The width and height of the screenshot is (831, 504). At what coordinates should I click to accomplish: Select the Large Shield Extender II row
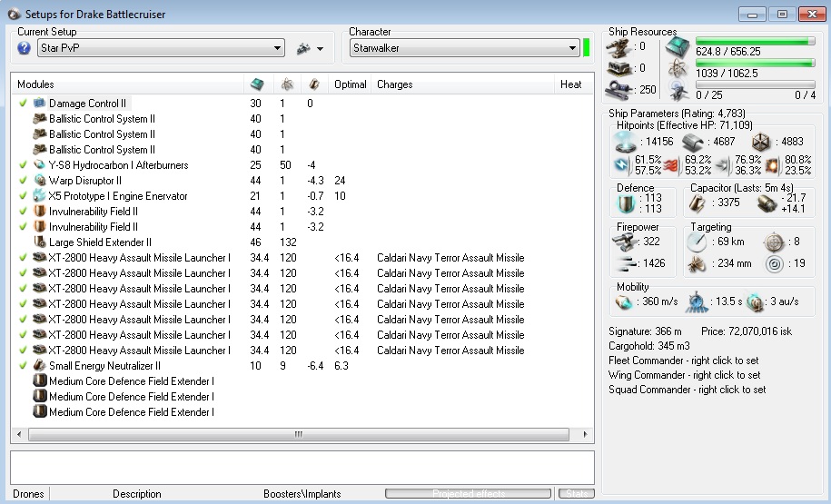tap(302, 242)
